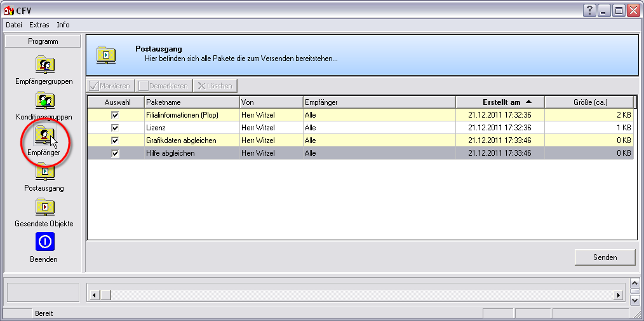Open the Datei menu
The width and height of the screenshot is (644, 321).
pos(14,25)
